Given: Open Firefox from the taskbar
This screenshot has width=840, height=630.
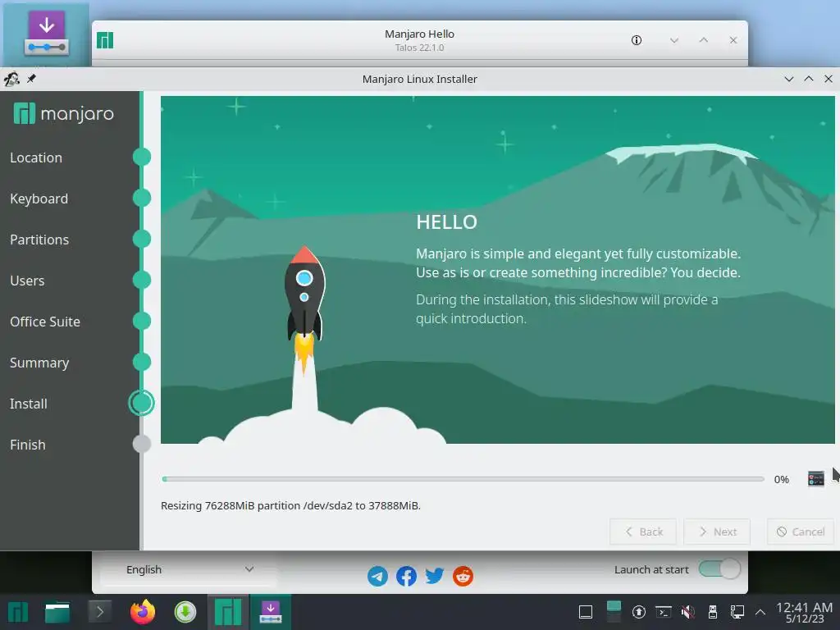Looking at the screenshot, I should click(143, 612).
